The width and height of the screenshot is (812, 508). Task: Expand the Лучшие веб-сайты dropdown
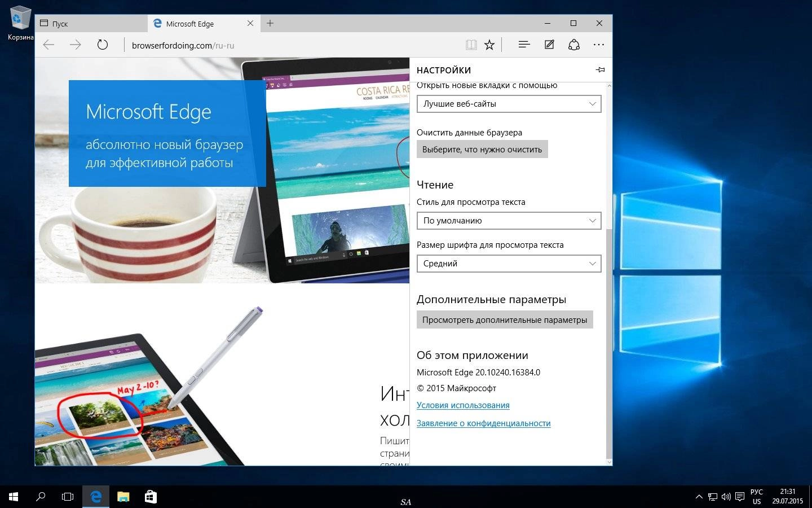coord(509,104)
